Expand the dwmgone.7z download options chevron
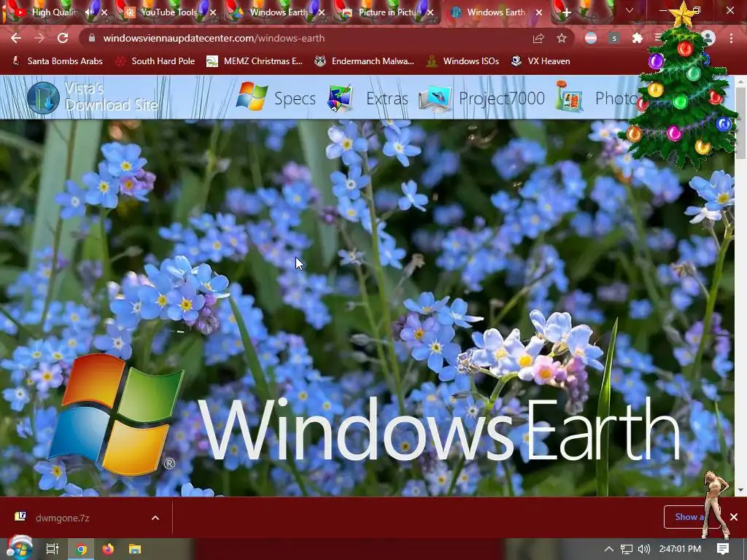This screenshot has width=747, height=560. tap(155, 518)
